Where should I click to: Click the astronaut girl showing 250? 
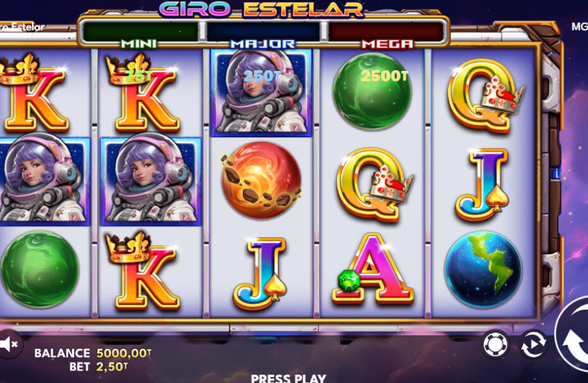[x=261, y=92]
